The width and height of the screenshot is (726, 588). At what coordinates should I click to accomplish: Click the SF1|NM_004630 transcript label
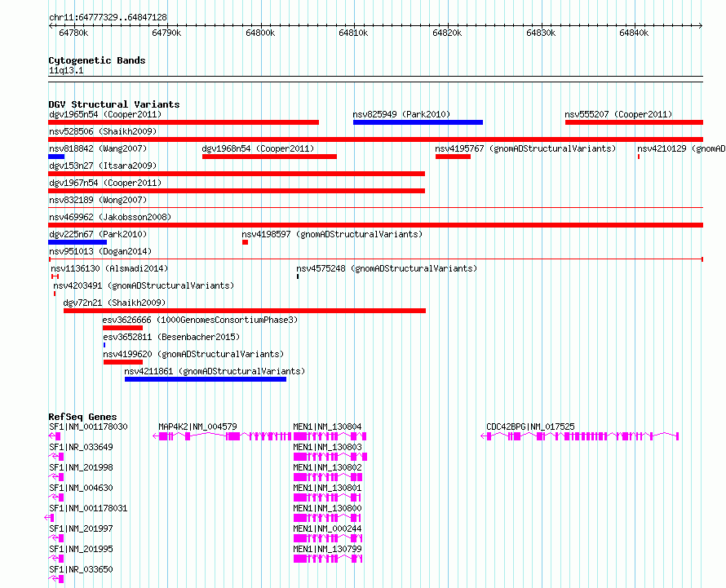[81, 488]
